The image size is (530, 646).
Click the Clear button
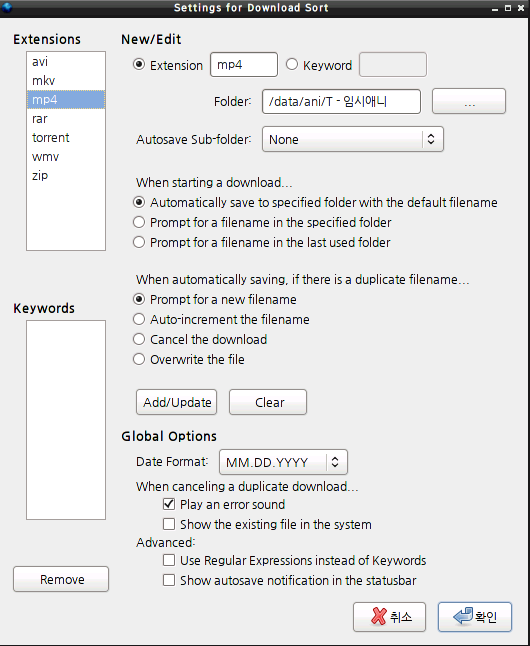pos(268,402)
